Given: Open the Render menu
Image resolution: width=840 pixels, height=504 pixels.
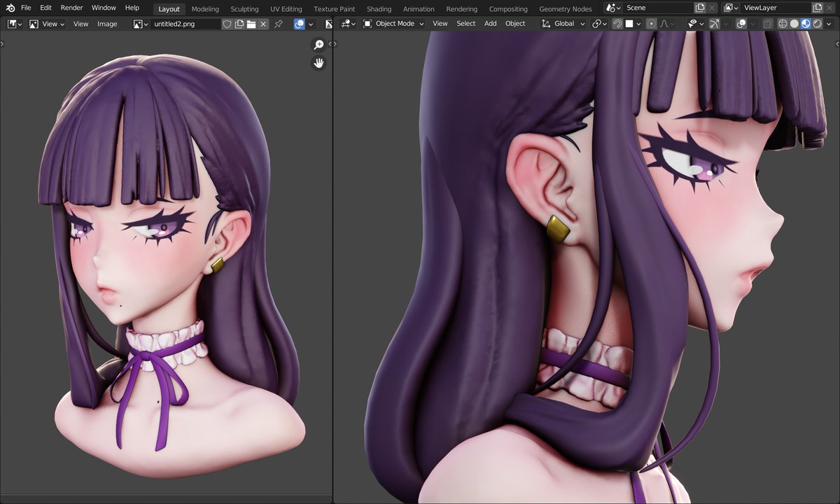Looking at the screenshot, I should pyautogui.click(x=71, y=8).
